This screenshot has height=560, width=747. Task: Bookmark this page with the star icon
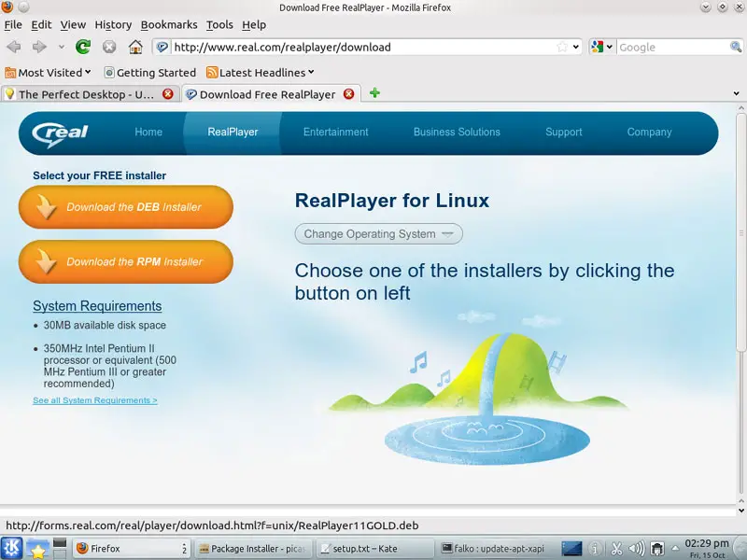point(562,47)
